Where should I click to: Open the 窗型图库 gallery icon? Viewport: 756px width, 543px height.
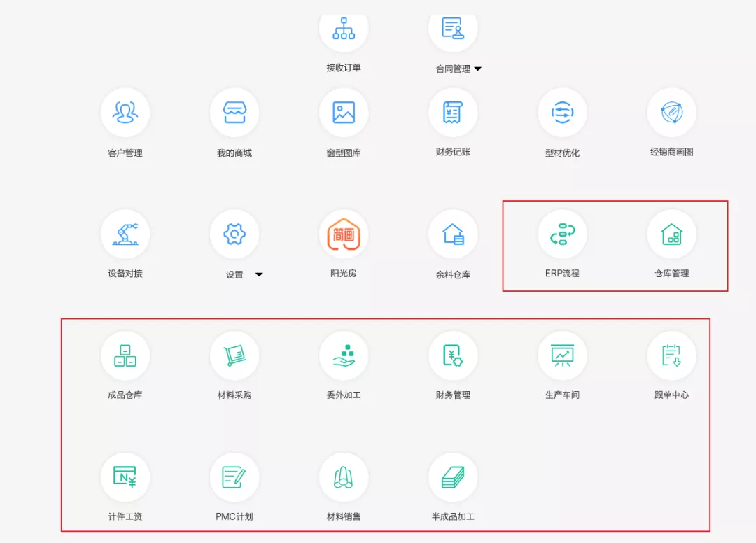click(344, 113)
